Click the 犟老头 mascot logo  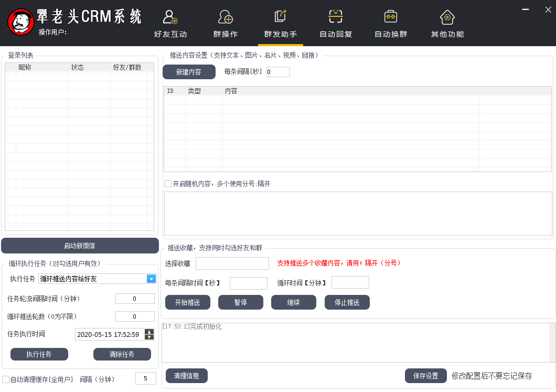coord(20,22)
